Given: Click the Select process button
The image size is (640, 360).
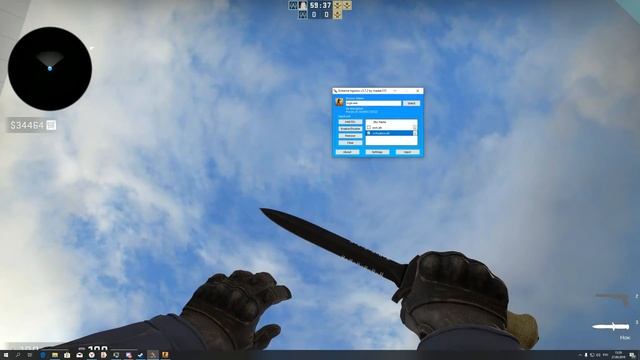Looking at the screenshot, I should tap(411, 103).
